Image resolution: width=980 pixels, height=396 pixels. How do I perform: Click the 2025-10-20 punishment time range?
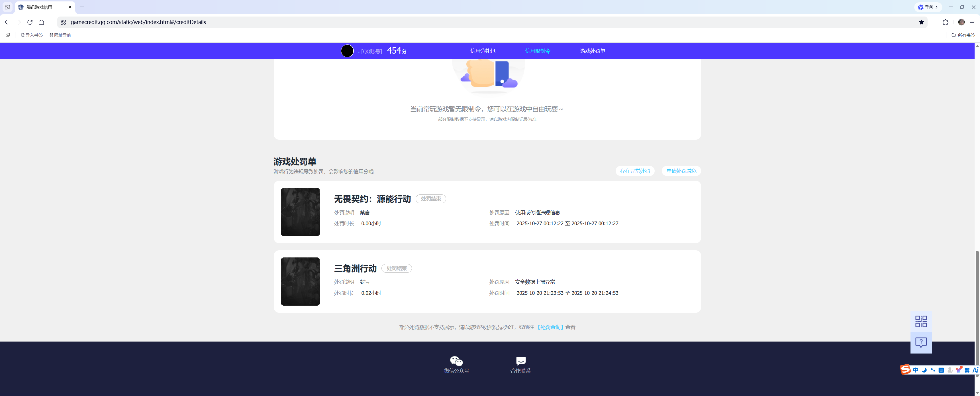tap(567, 293)
